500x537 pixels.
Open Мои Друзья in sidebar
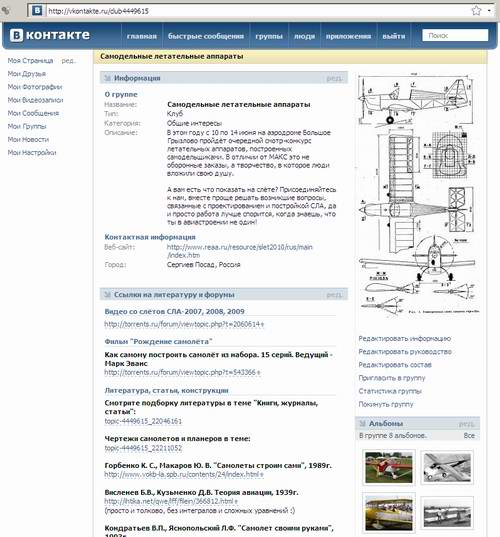(x=27, y=74)
